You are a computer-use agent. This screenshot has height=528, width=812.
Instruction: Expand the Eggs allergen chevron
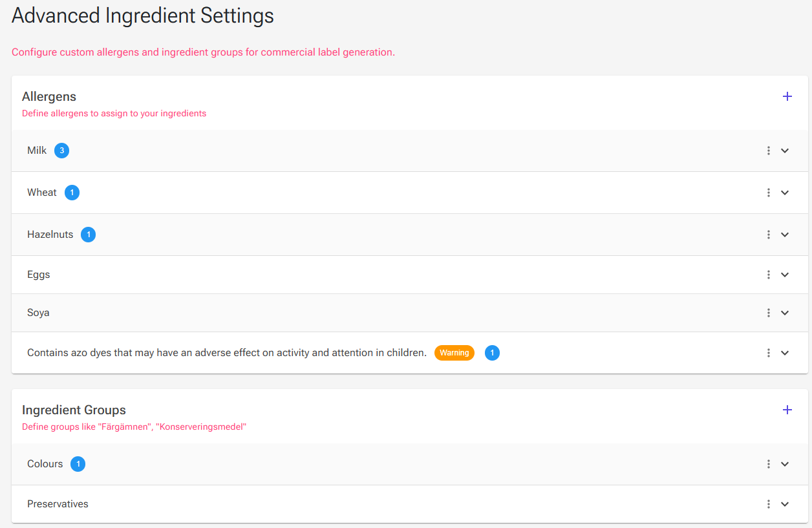[785, 275]
